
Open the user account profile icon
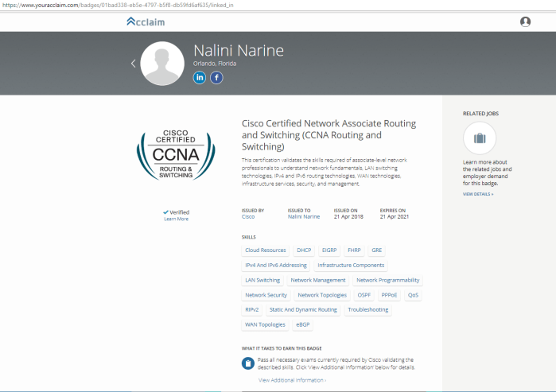click(525, 21)
